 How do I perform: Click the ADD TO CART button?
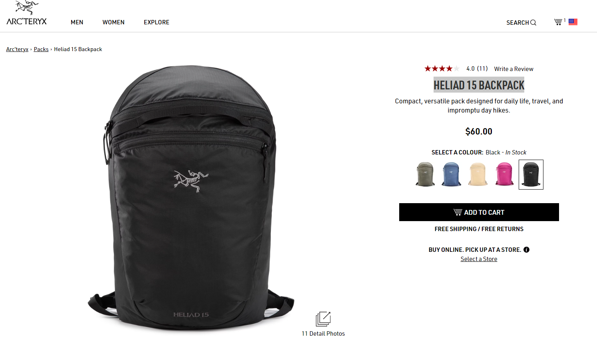(479, 212)
